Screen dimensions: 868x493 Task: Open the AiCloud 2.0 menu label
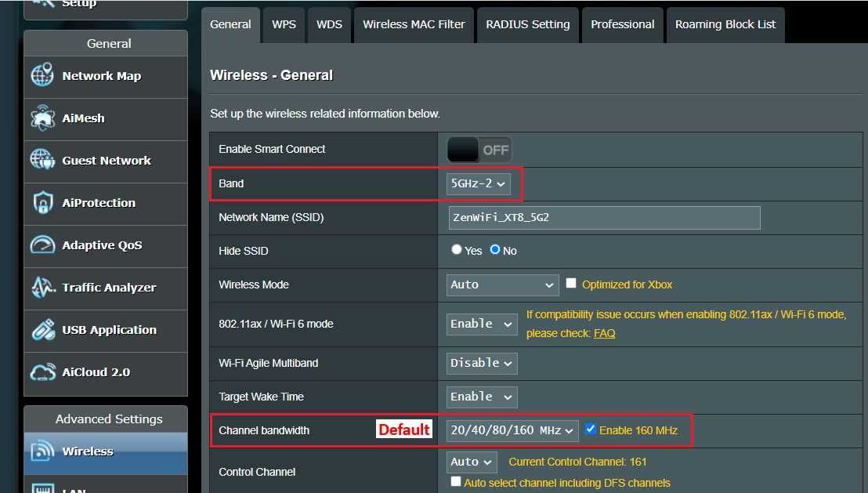96,372
